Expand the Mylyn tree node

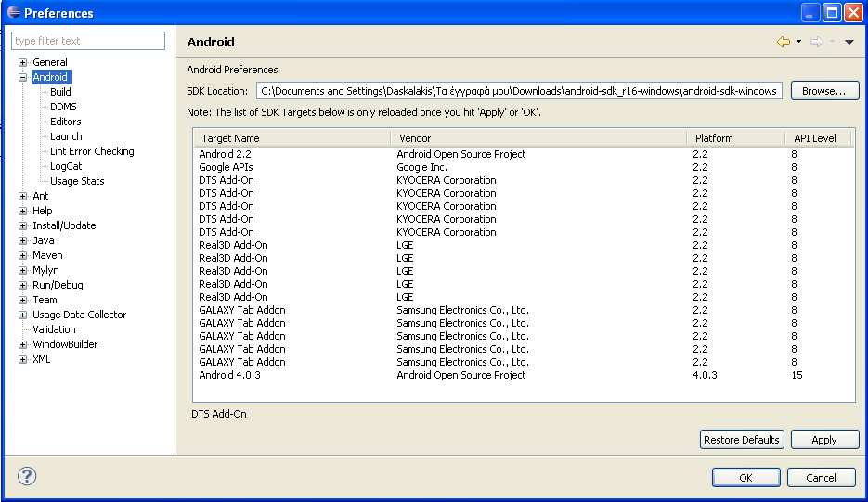point(22,271)
